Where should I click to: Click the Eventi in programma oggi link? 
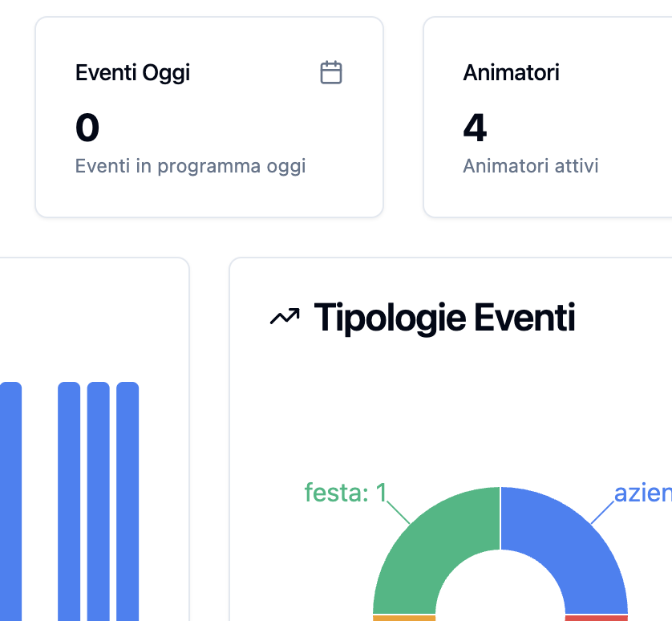[x=191, y=166]
